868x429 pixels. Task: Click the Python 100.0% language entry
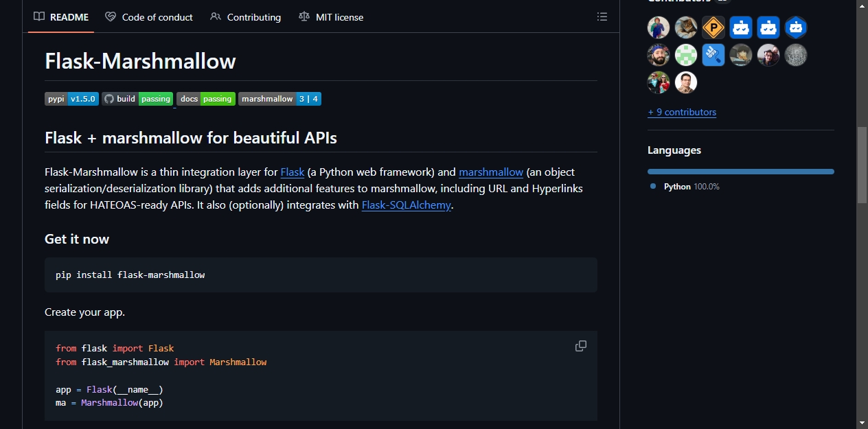tap(685, 187)
